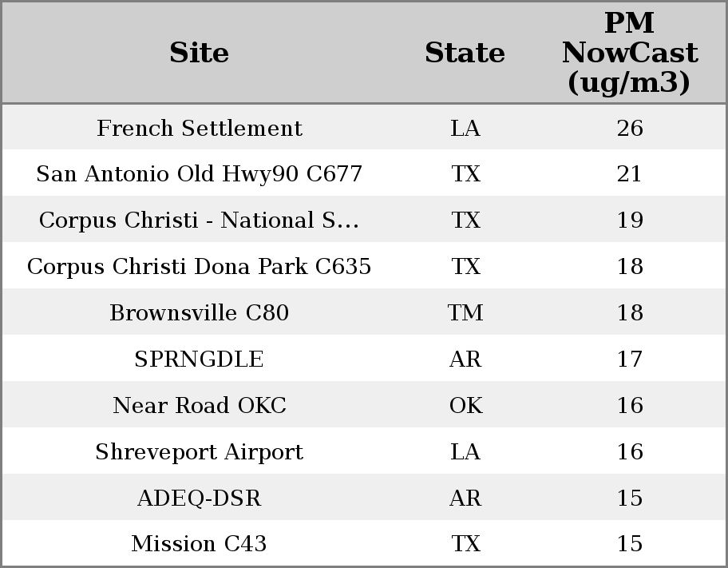Image resolution: width=728 pixels, height=568 pixels.
Task: Click the truncated Corpus Christi - National S… site
Action: (199, 220)
